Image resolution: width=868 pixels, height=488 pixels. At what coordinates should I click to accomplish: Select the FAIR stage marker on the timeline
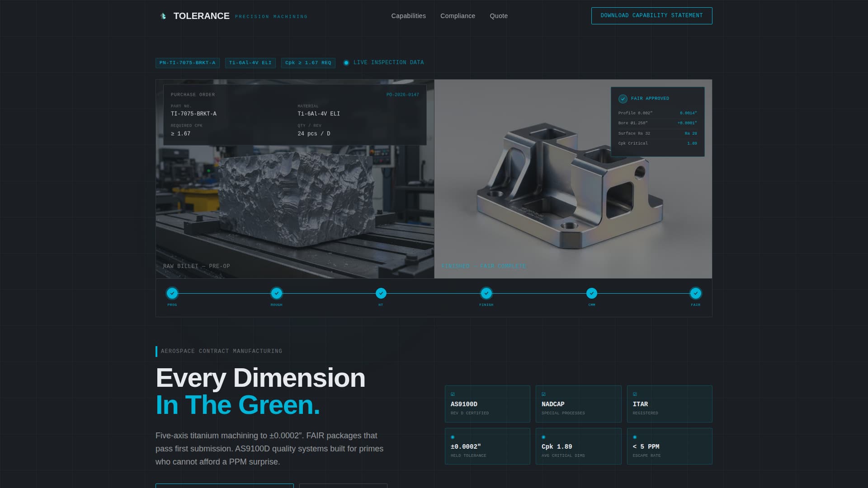pyautogui.click(x=695, y=293)
